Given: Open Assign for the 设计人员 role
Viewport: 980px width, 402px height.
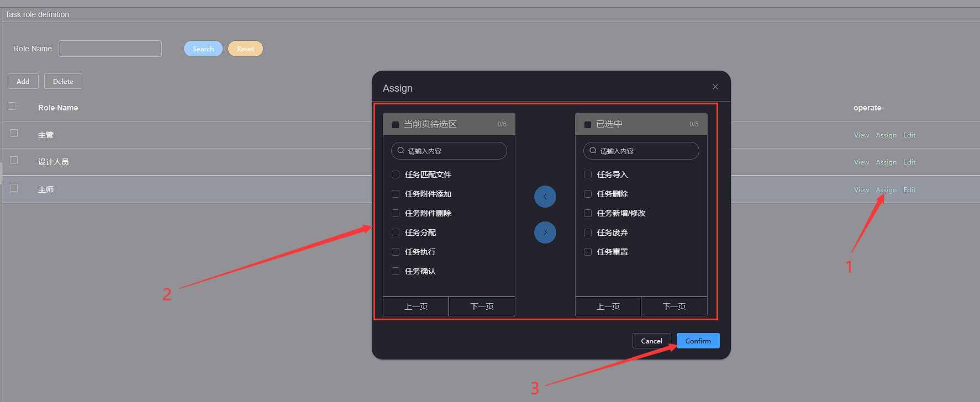Looking at the screenshot, I should click(886, 162).
